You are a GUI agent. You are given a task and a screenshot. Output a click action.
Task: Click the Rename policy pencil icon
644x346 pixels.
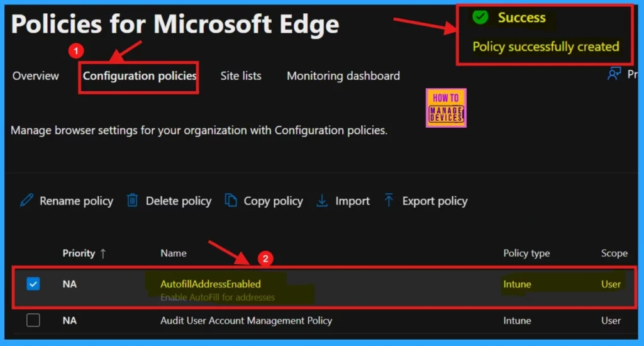pos(26,201)
